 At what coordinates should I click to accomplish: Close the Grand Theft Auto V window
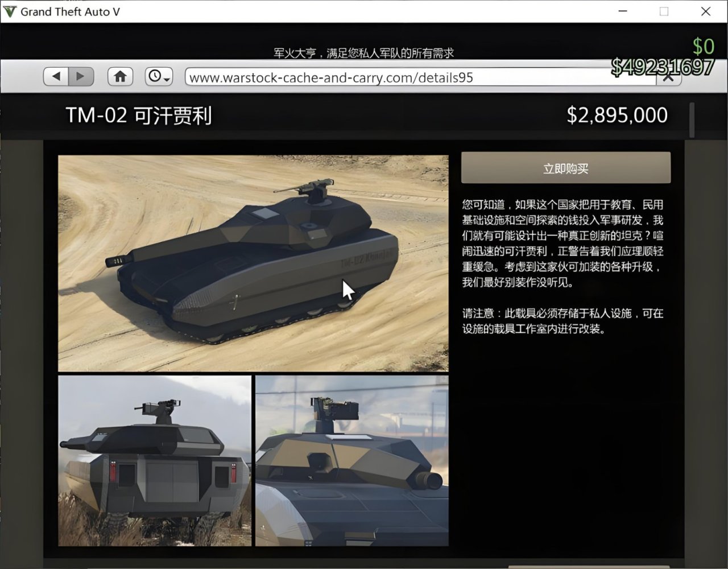point(706,11)
